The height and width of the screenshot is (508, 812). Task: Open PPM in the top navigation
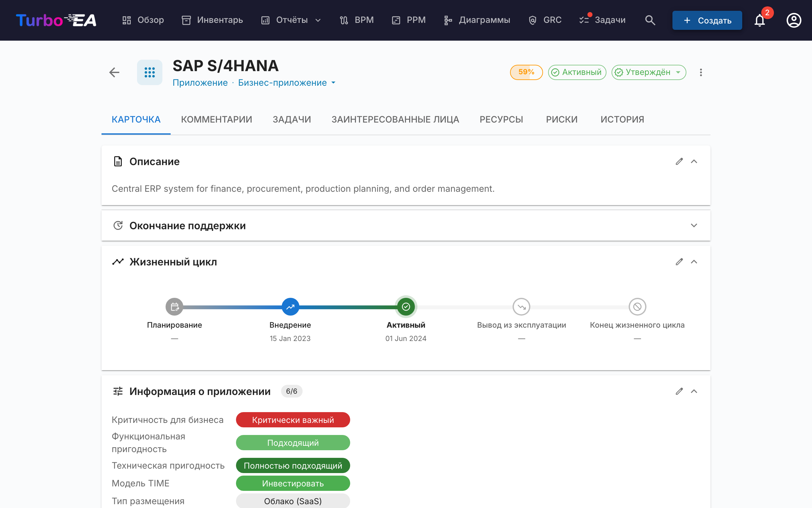pyautogui.click(x=409, y=20)
